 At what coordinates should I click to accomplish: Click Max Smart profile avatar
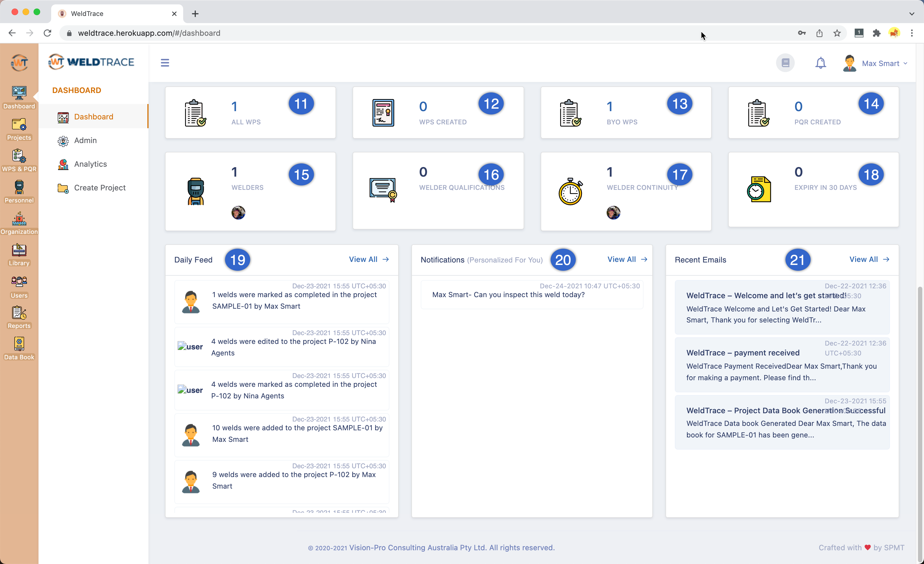849,63
